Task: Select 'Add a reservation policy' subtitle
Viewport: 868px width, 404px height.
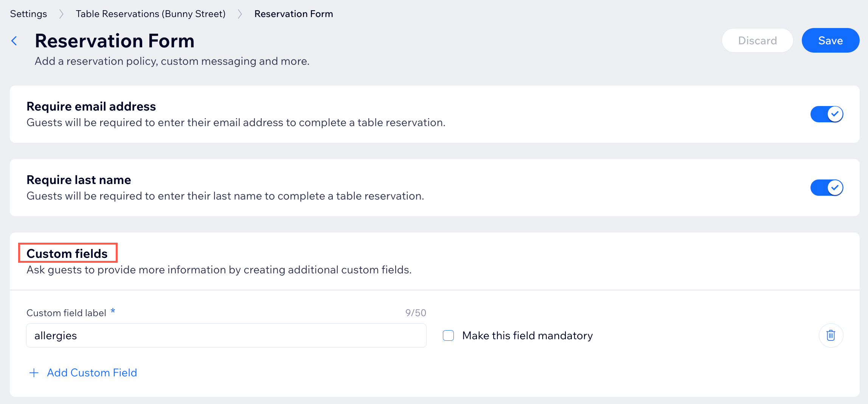Action: pyautogui.click(x=172, y=61)
